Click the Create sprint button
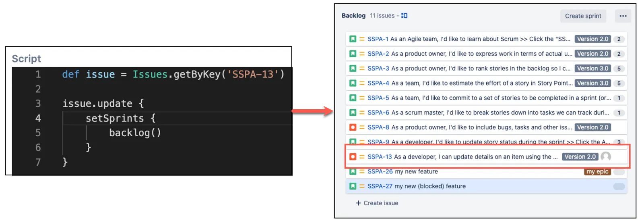The image size is (644, 221). [583, 16]
